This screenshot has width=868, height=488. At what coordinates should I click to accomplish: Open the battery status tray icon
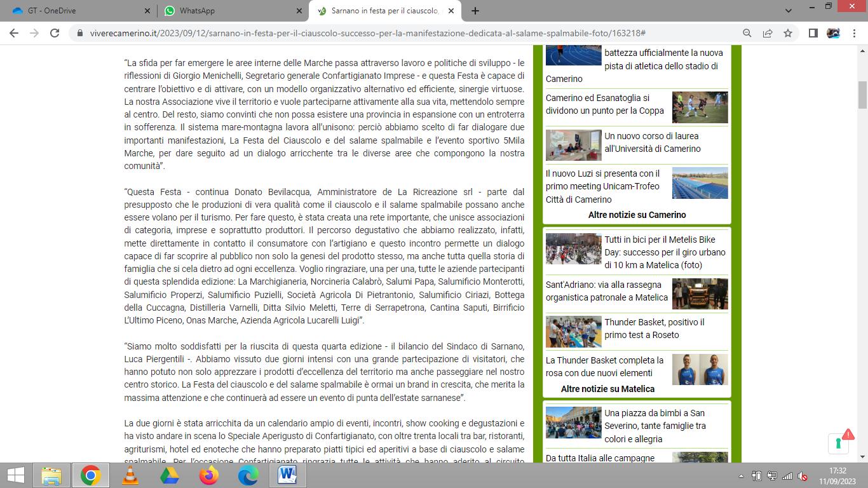pyautogui.click(x=756, y=476)
